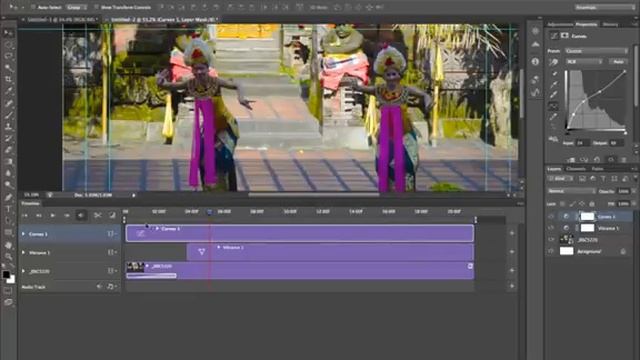Click the Auto button in Curves properties
This screenshot has width=640, height=360.
619,62
